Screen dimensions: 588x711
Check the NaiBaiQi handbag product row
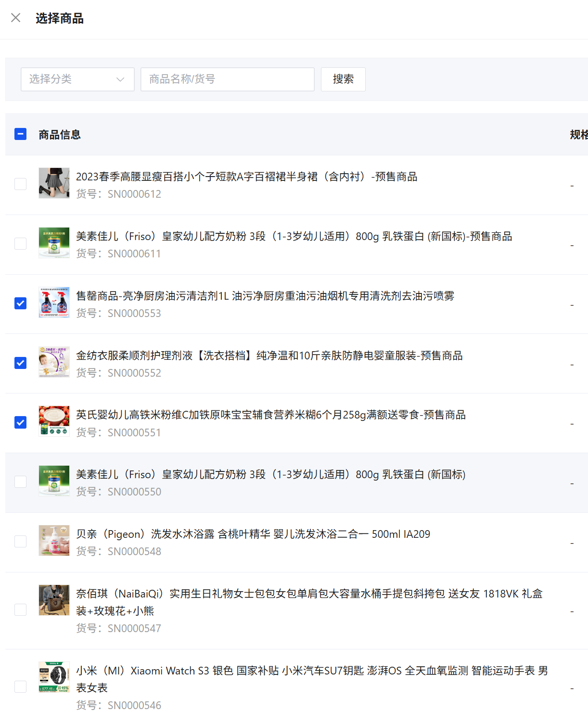[21, 610]
